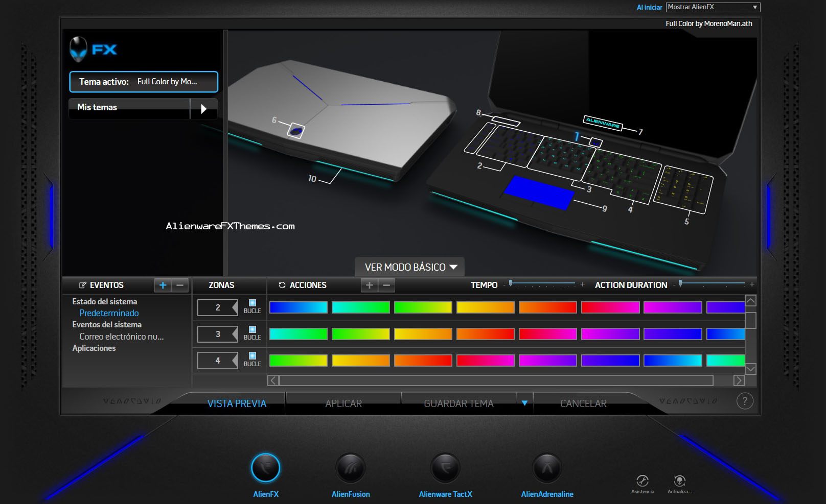Click the Guardar Tema button
This screenshot has height=504, width=826.
pos(458,403)
